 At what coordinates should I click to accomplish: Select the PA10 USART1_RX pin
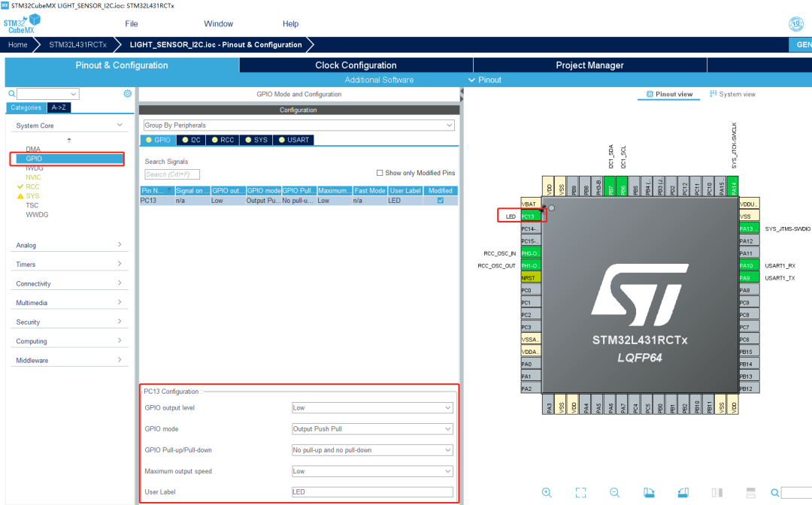[749, 265]
